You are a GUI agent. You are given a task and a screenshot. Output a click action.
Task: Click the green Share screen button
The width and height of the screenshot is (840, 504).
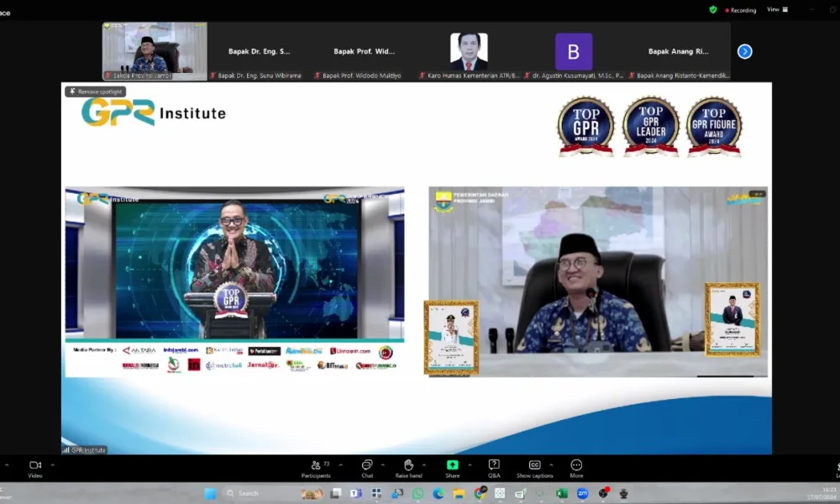[453, 467]
